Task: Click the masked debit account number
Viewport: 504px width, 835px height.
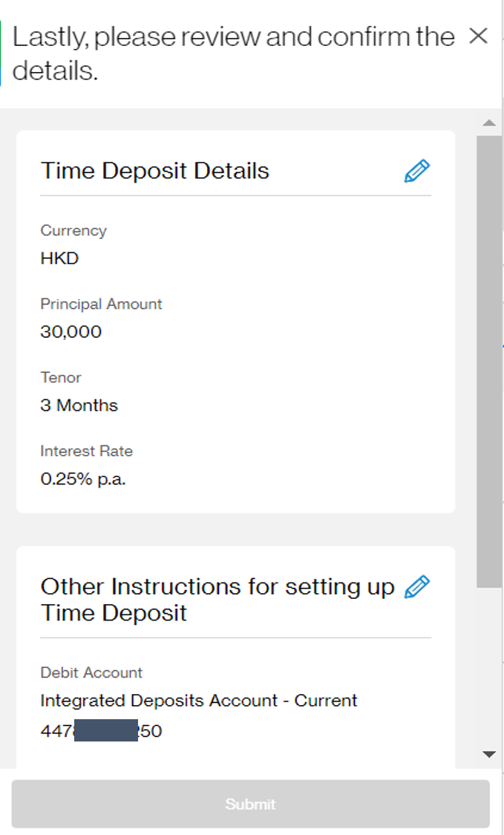Action: 101,731
